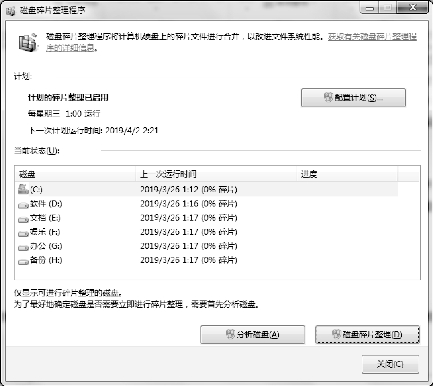Close the window using the title bar X

pyautogui.click(x=413, y=8)
